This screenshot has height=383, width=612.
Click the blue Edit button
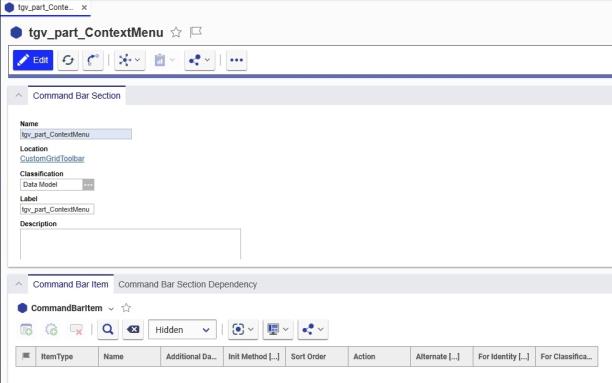tap(33, 60)
